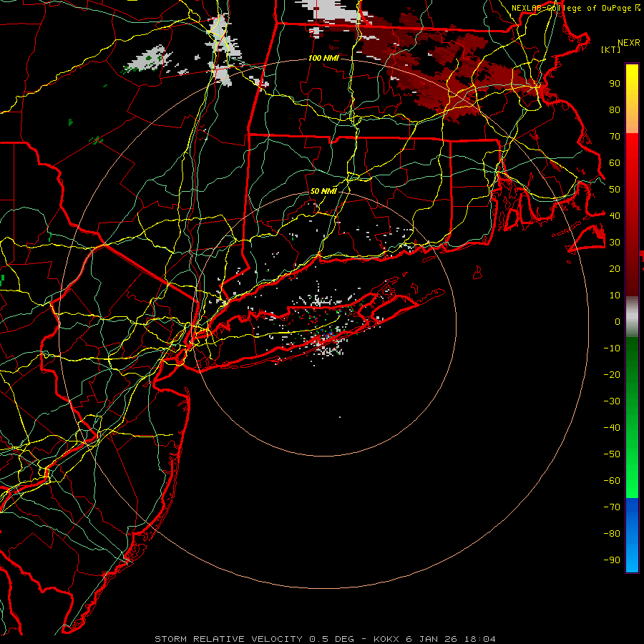Click the NEXR label above the scale
The width and height of the screenshot is (644, 644).
[x=629, y=43]
